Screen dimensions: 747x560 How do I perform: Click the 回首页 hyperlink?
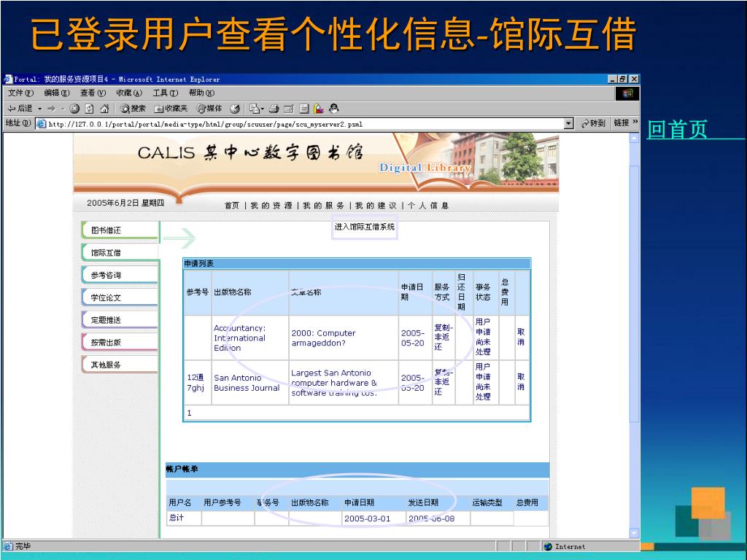point(678,130)
